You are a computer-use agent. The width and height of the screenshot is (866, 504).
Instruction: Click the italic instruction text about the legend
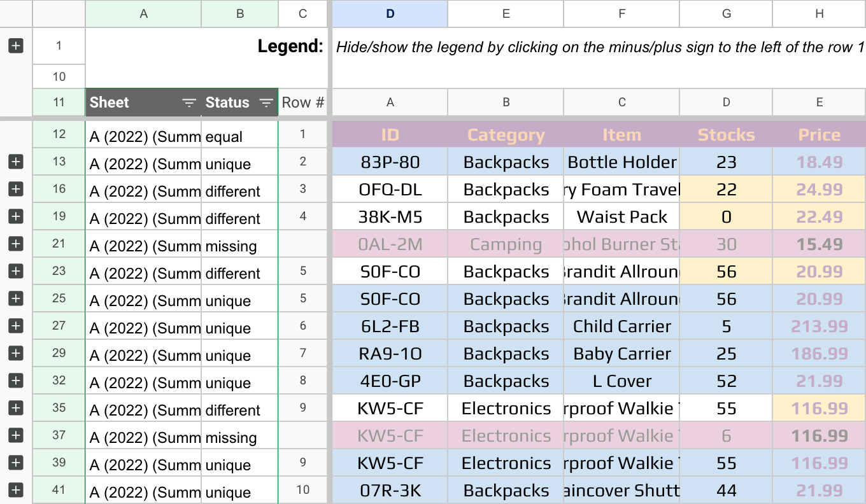coord(599,46)
